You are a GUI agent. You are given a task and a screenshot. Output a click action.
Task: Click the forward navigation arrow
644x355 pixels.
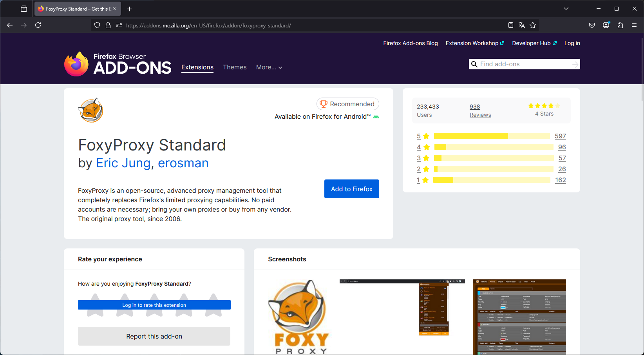point(24,25)
